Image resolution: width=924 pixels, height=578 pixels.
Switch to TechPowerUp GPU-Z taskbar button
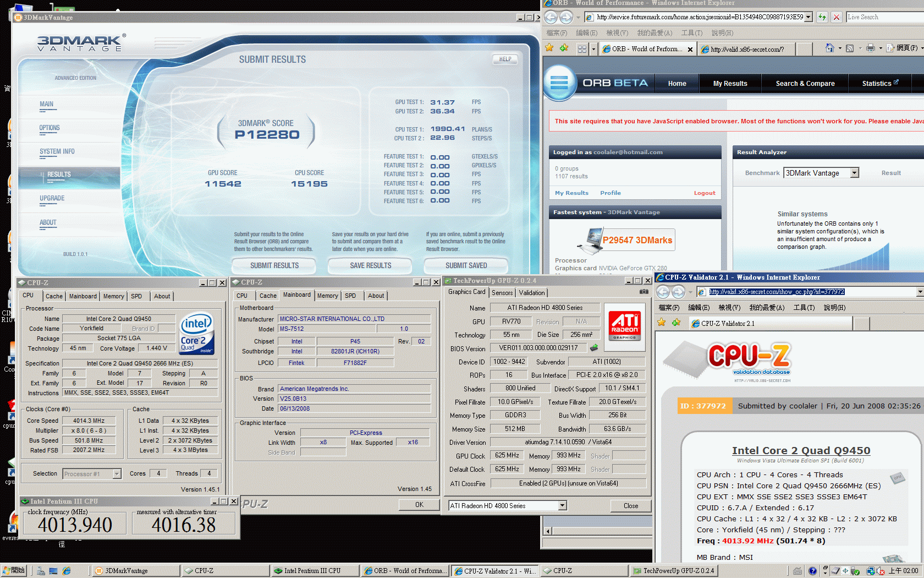(x=674, y=571)
